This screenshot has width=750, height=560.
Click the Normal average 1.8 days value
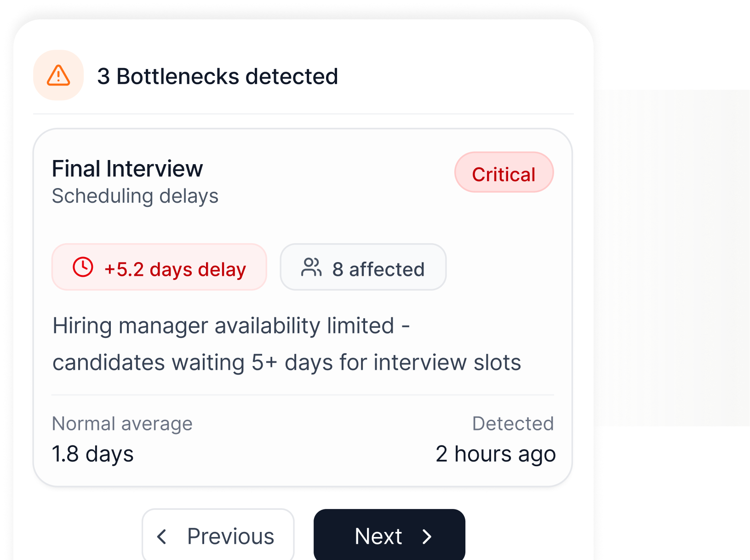pos(92,454)
